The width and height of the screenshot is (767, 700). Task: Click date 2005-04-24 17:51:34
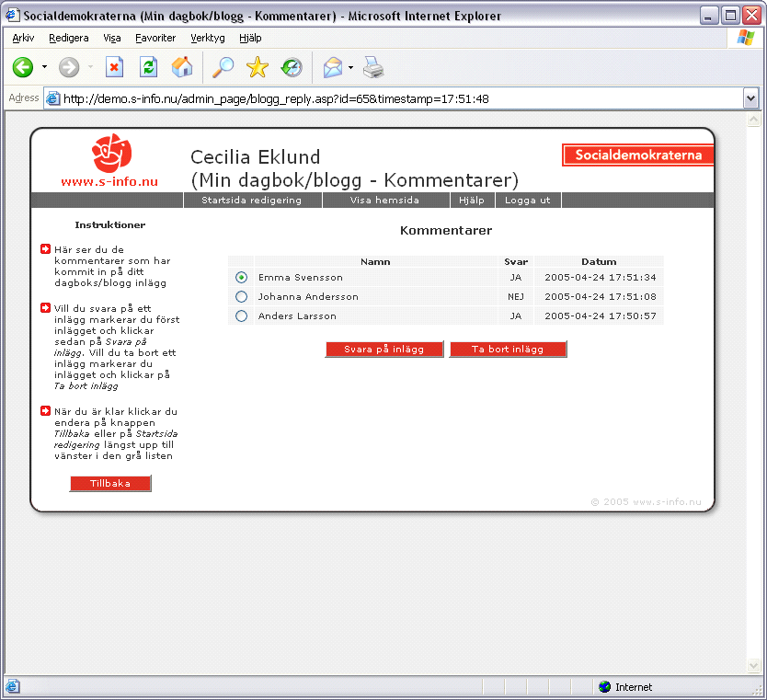point(601,278)
